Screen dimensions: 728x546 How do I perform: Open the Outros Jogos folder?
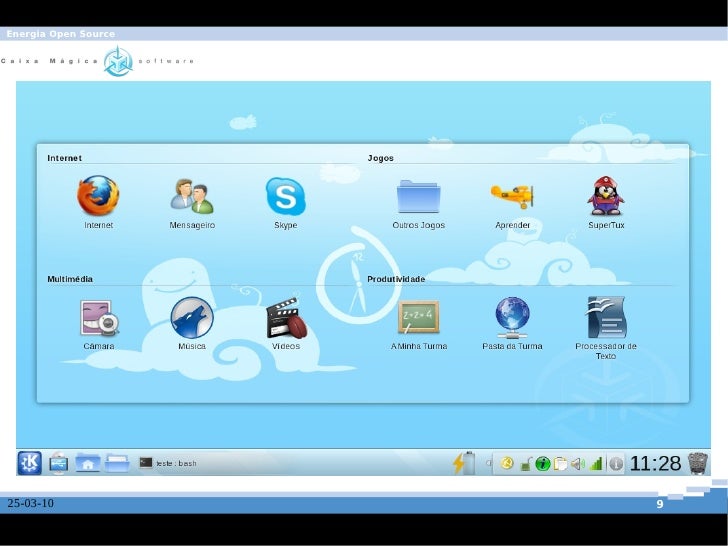418,196
